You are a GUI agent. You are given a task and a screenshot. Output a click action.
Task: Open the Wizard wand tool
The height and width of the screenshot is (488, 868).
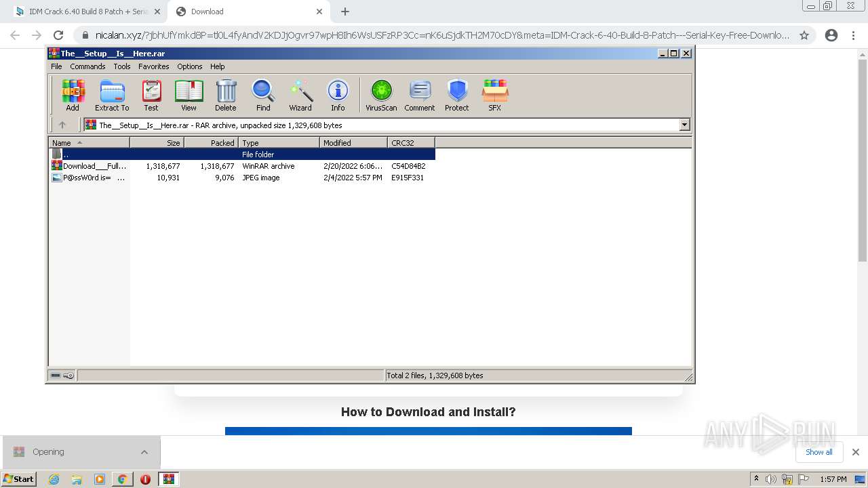pyautogui.click(x=300, y=95)
